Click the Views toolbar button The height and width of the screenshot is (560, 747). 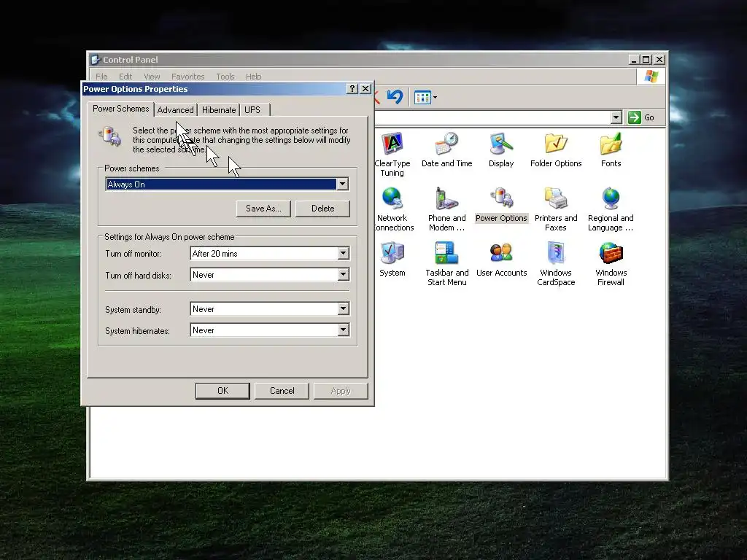[425, 98]
